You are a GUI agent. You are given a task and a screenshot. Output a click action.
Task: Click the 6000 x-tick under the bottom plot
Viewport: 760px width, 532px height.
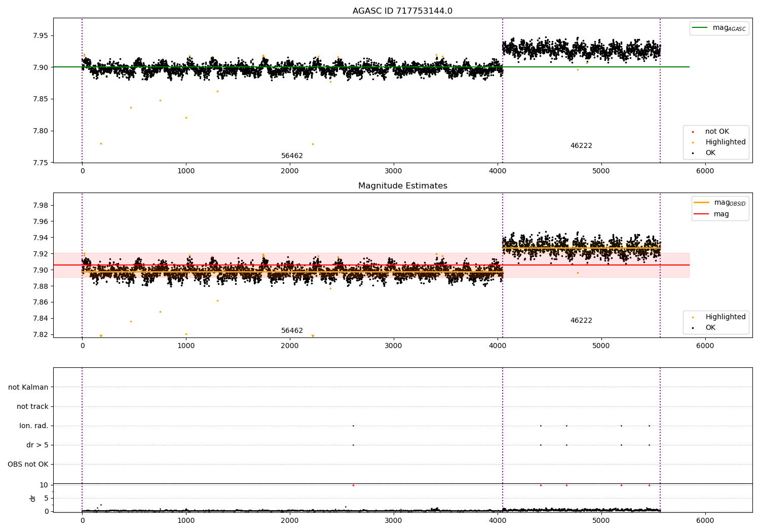click(x=705, y=520)
